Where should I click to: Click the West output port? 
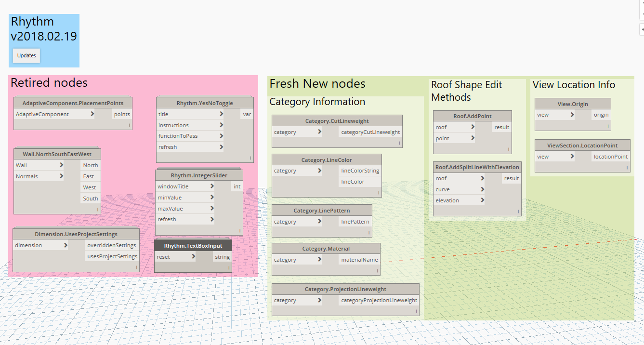click(91, 187)
